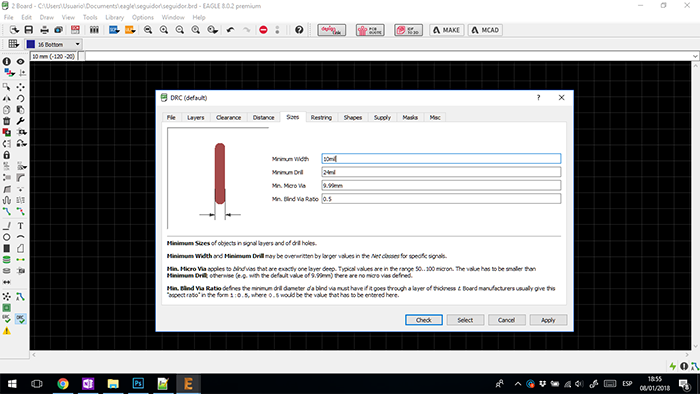
Task: Select the Ripup tool icon
Action: tap(21, 212)
